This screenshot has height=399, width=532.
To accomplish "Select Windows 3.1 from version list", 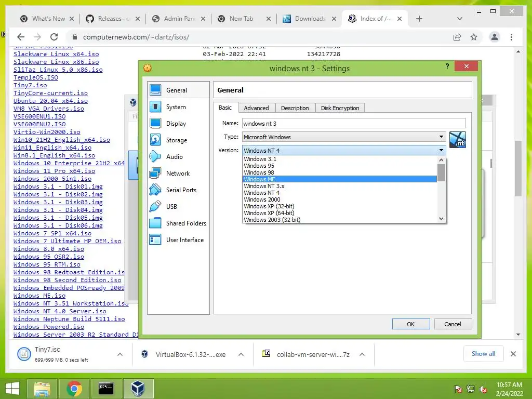I will tap(340, 159).
